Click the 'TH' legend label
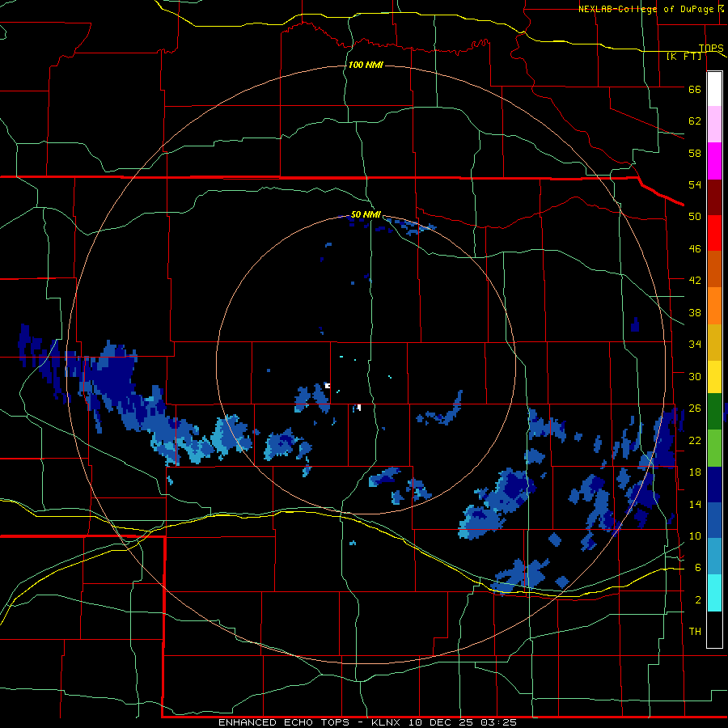This screenshot has width=728, height=728. pyautogui.click(x=695, y=632)
